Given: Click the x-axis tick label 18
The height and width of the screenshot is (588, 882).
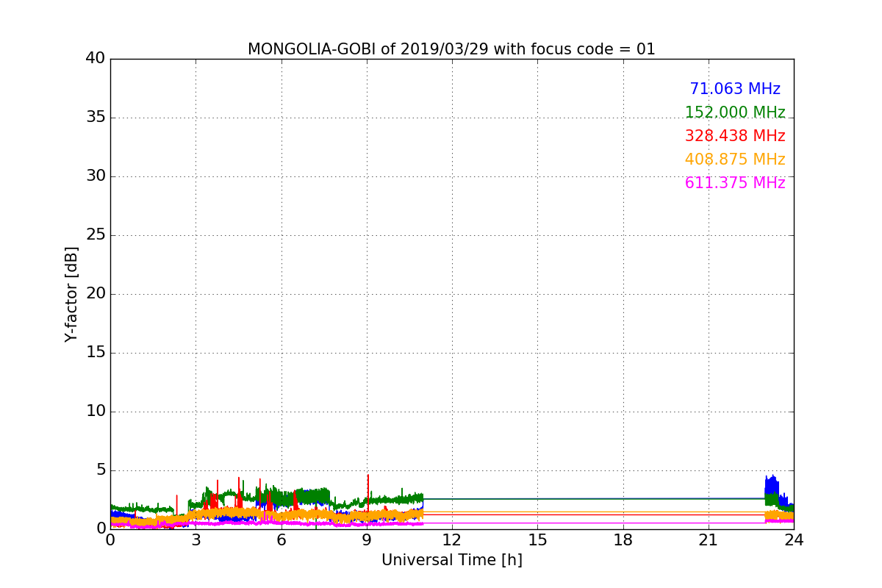Looking at the screenshot, I should click(623, 540).
